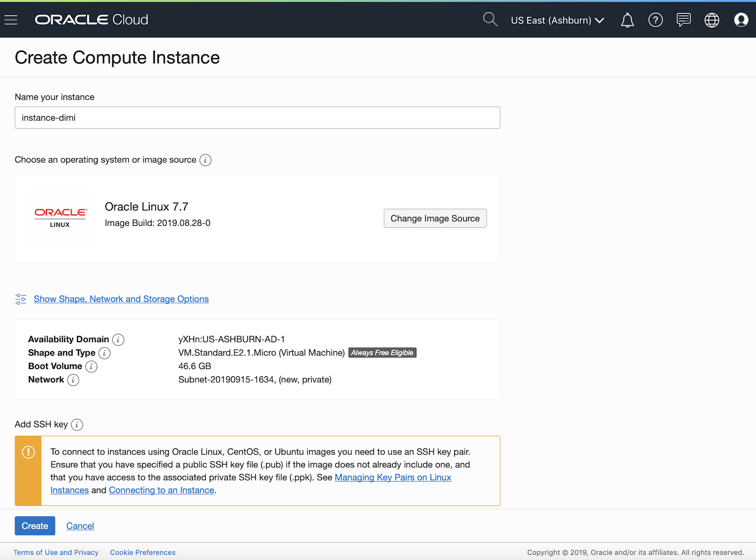
Task: Open the feedback chat icon
Action: tap(683, 20)
